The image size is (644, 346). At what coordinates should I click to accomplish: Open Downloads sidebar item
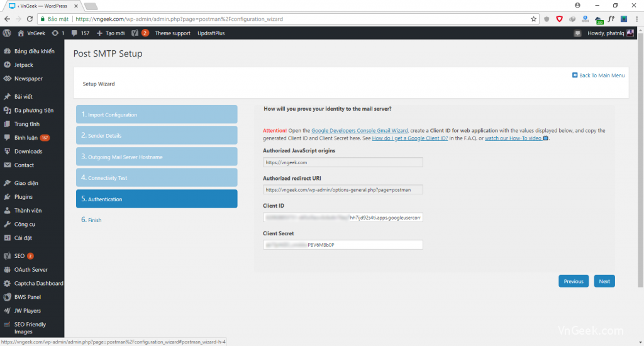tap(32, 152)
